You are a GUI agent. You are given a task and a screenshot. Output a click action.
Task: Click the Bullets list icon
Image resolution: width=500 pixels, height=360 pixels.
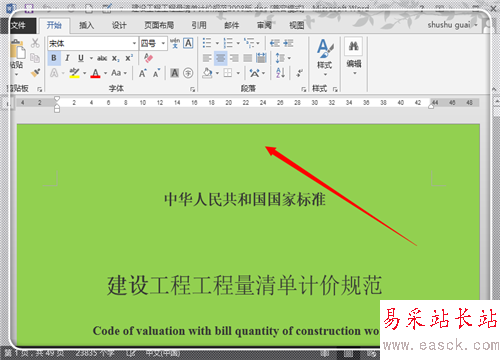coord(207,43)
